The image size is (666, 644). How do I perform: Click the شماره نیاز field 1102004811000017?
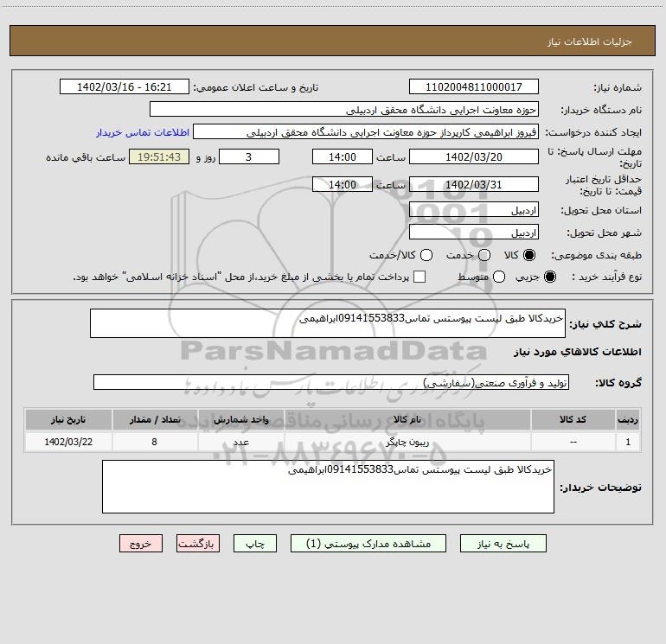point(474,87)
